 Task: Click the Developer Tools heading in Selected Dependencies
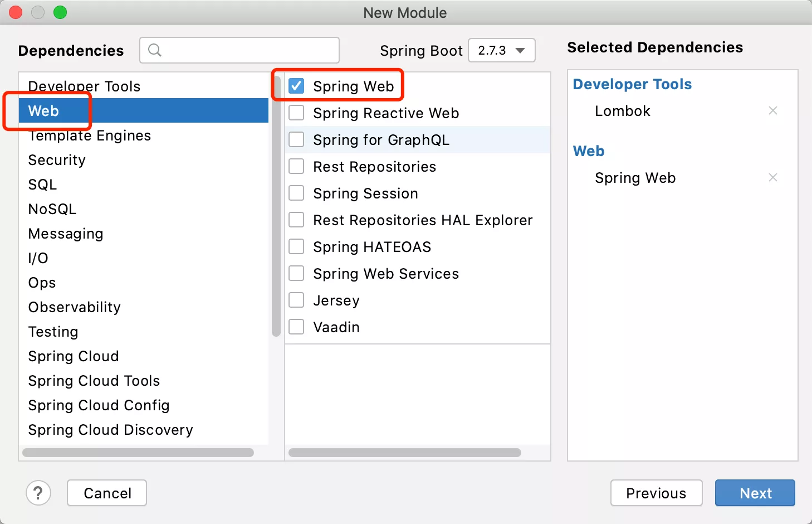coord(632,84)
